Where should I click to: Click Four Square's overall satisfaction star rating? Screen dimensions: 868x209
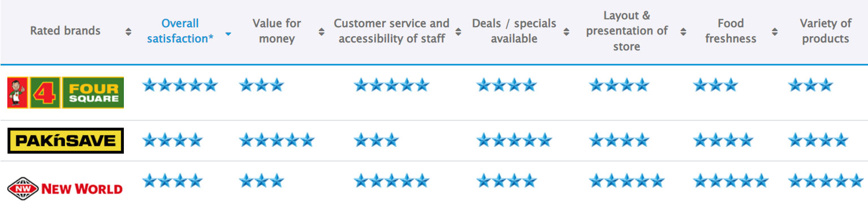tap(180, 85)
